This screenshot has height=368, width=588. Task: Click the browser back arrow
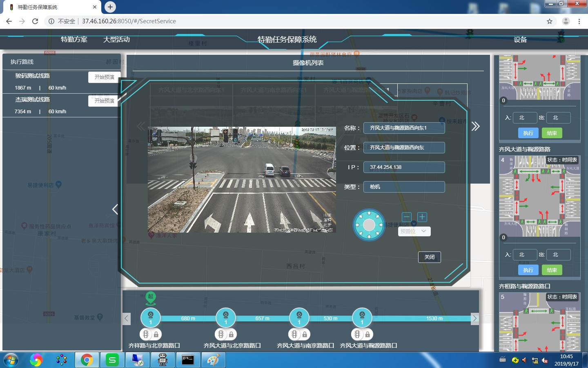tap(9, 21)
